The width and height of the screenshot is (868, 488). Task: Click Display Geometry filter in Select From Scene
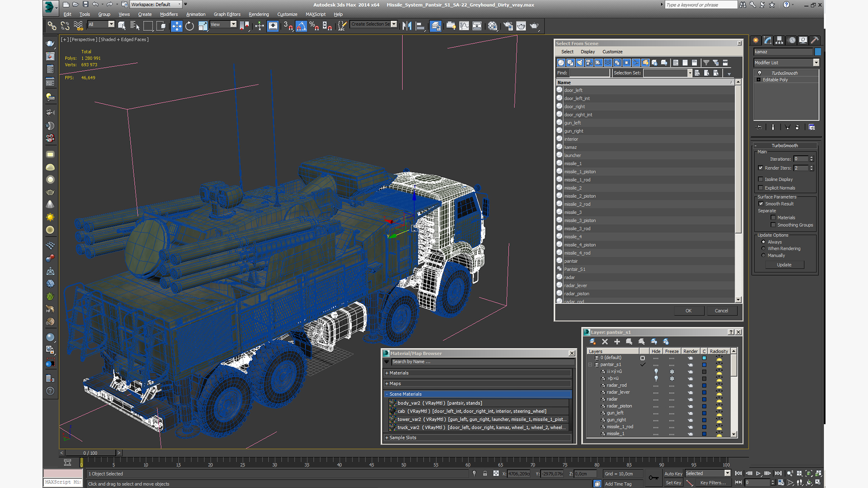[x=561, y=63]
